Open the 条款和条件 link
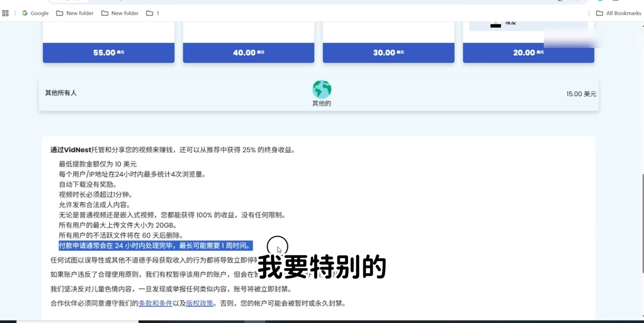The height and width of the screenshot is (323, 644). 155,303
